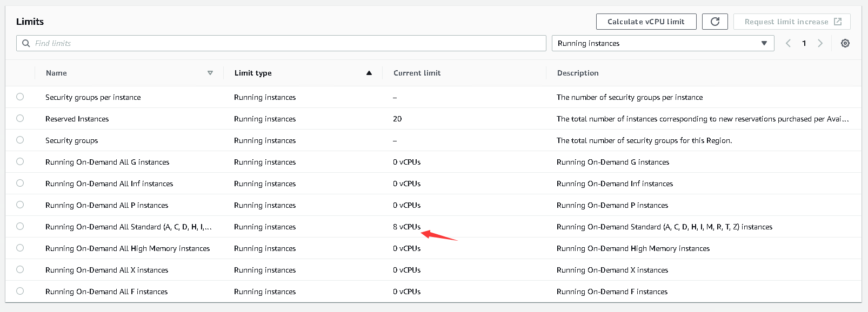Click 'Running On-Demand All Inf instances' name
Image resolution: width=868 pixels, height=312 pixels.
[109, 184]
